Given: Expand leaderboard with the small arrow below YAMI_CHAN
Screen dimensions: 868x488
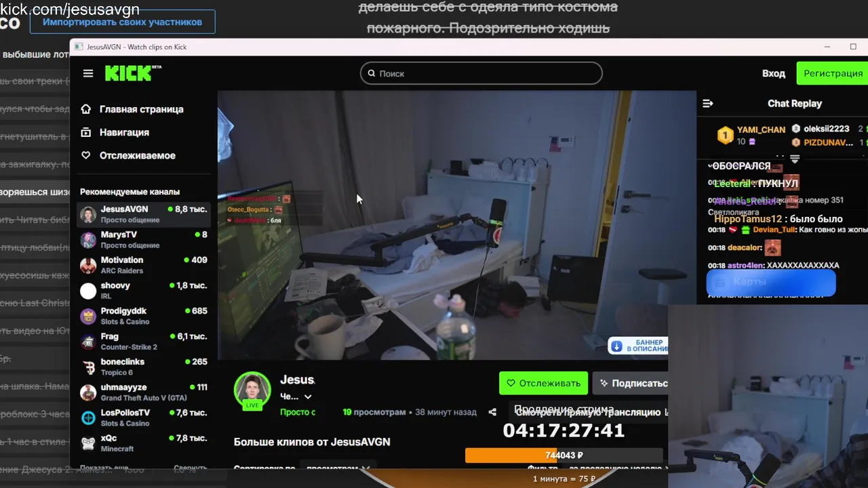Looking at the screenshot, I should [x=795, y=159].
